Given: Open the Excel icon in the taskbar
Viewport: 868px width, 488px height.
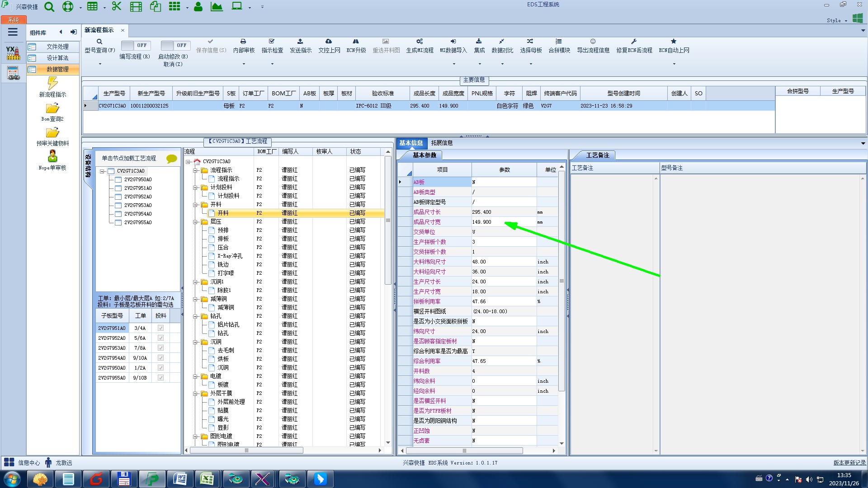Looking at the screenshot, I should (207, 479).
